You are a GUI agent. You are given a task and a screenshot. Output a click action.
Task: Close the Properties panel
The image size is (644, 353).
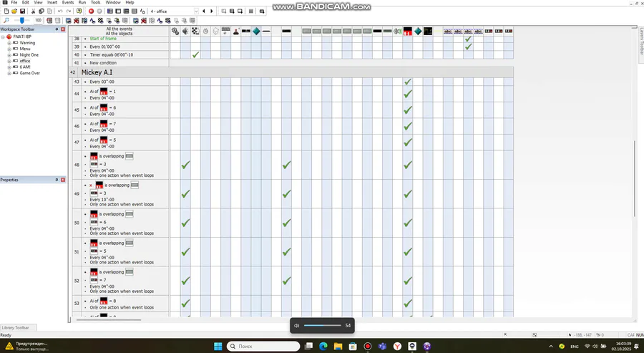[x=63, y=180]
